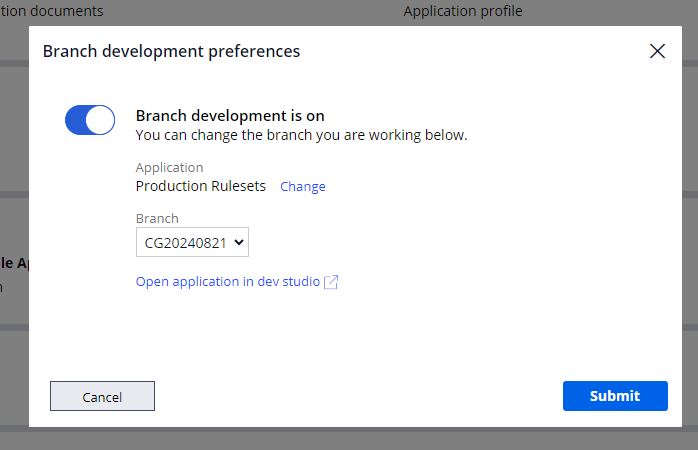698x450 pixels.
Task: Click the white knob of the toggle
Action: pyautogui.click(x=101, y=120)
